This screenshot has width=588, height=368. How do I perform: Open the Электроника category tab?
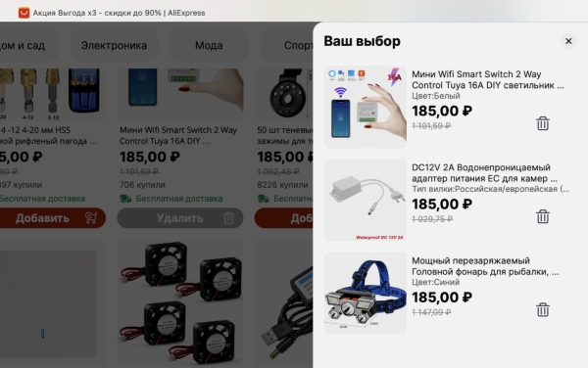point(114,45)
